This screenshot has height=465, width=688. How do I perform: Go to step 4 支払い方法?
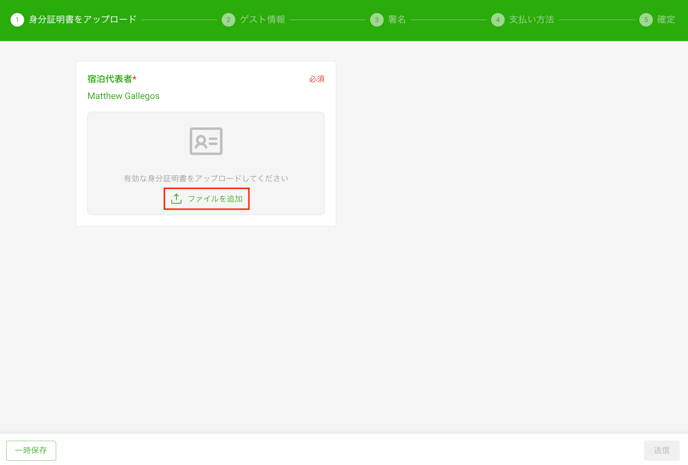point(523,20)
